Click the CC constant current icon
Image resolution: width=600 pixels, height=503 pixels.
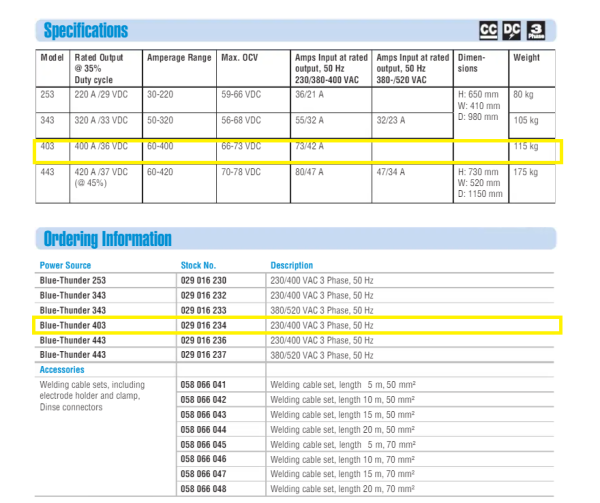tap(488, 30)
